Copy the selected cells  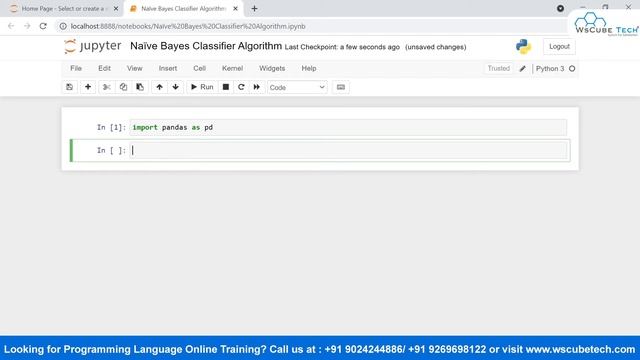click(x=123, y=87)
